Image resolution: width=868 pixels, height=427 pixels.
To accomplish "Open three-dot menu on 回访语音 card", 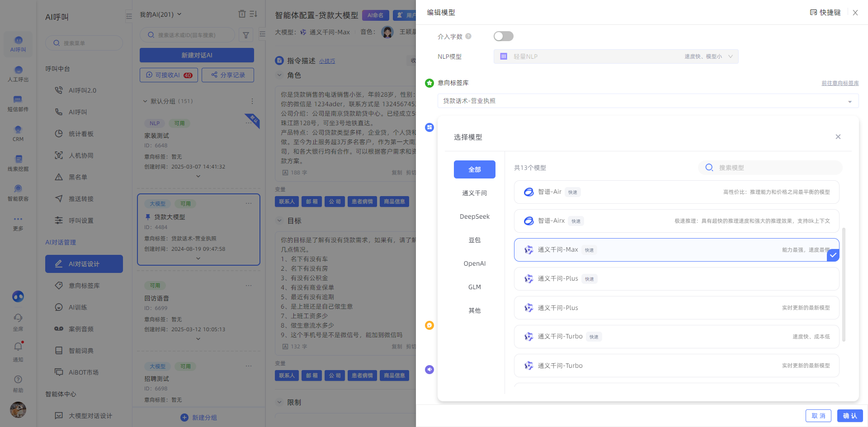I will (249, 286).
